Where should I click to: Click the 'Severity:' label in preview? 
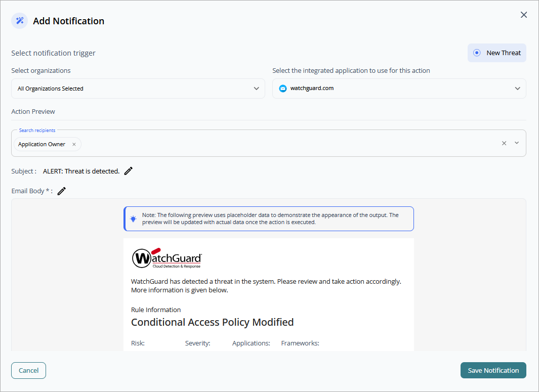tap(198, 343)
